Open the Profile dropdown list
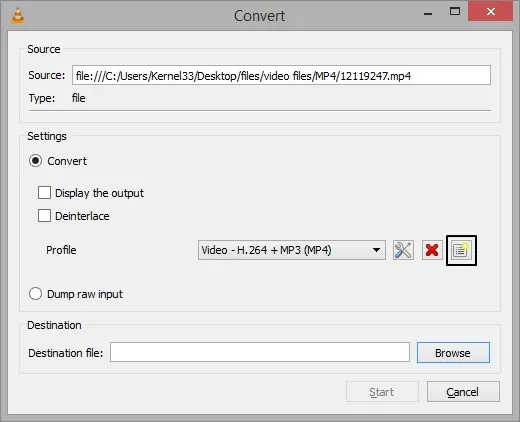520x422 pixels. [x=292, y=250]
